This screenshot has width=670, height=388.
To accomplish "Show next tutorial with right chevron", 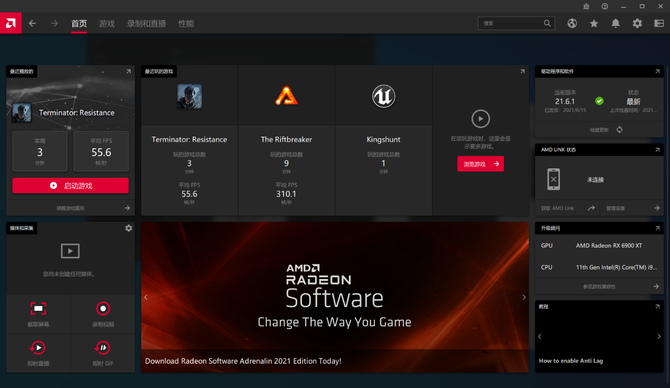I will click(x=658, y=336).
